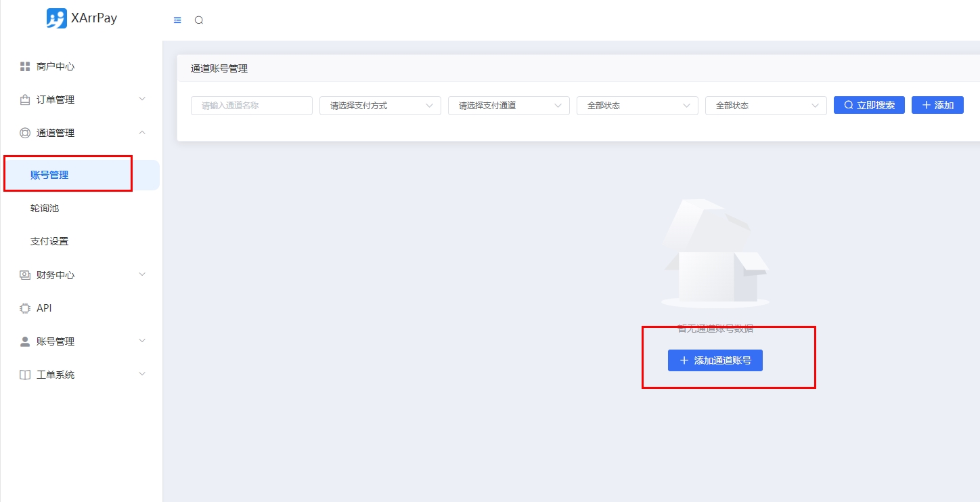
Task: Open 商户中心 from the sidebar
Action: [x=55, y=66]
